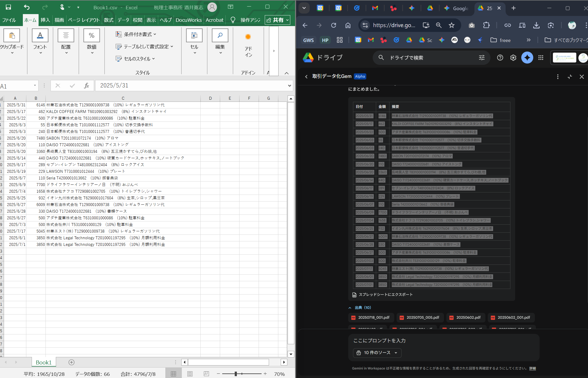Screen dimensions: 588x378
Task: Open Drive search filter options icon
Action: click(x=482, y=58)
